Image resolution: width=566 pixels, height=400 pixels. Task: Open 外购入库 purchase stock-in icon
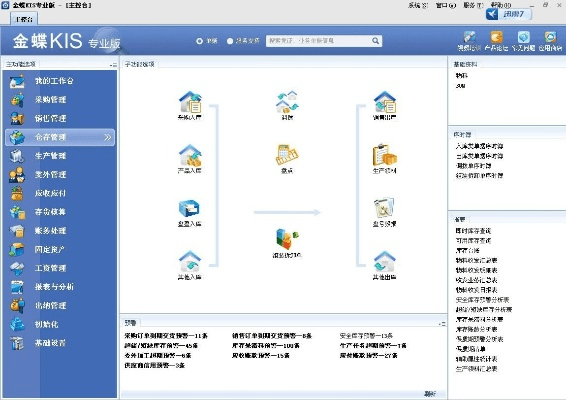point(190,105)
